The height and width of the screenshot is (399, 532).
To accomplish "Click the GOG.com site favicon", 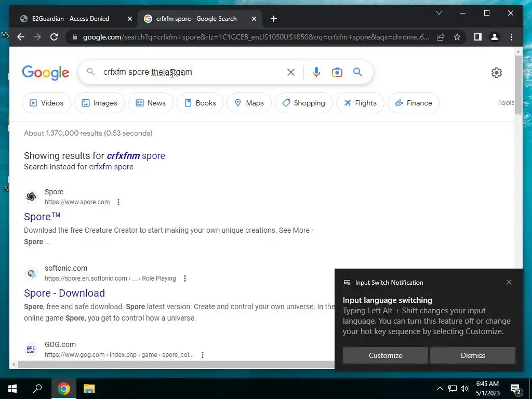I will click(x=31, y=350).
